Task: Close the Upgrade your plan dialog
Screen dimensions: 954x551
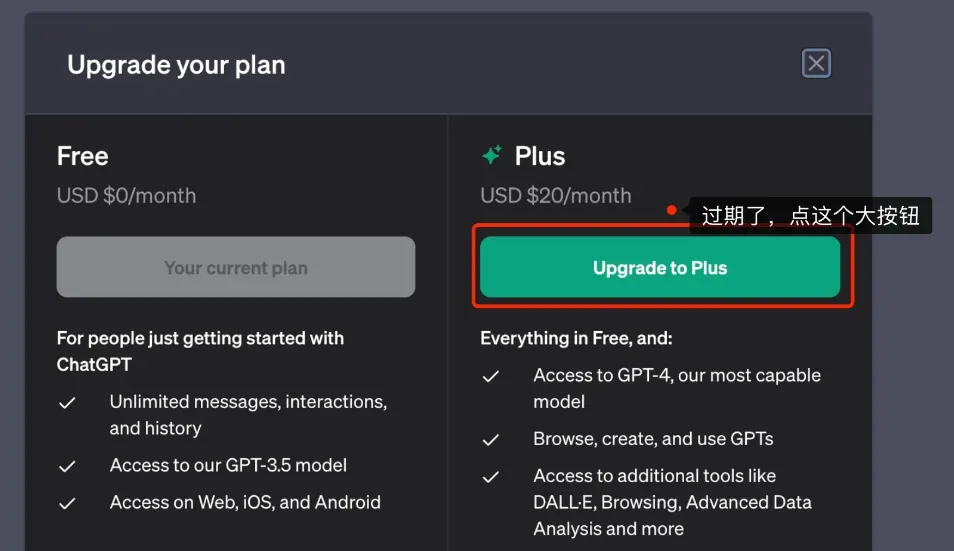Action: point(816,63)
